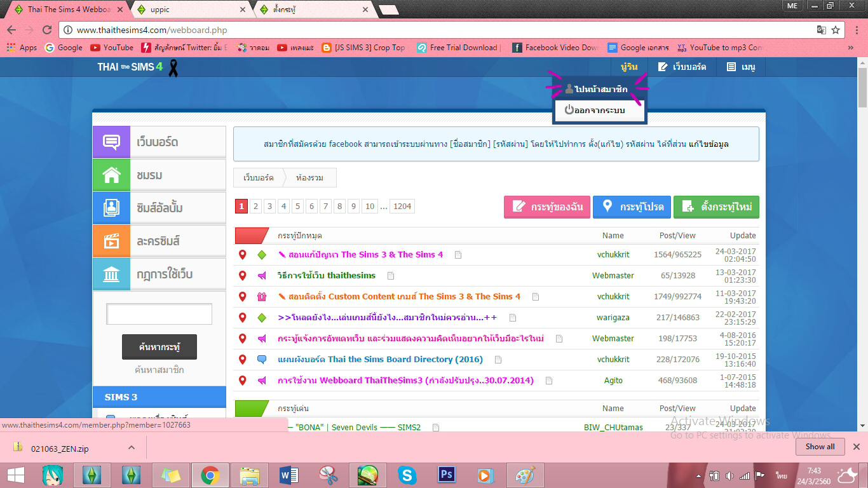Open the เว็บบอร์ด item in top navigation

tap(682, 67)
